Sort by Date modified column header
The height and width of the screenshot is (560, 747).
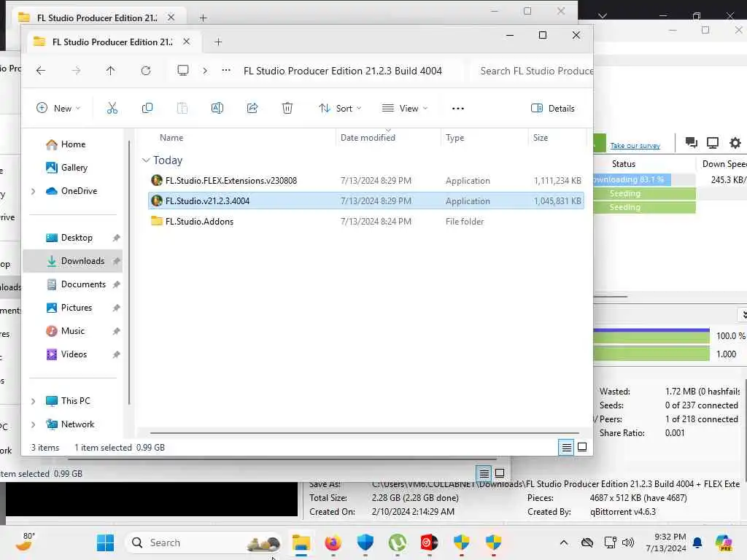click(x=368, y=138)
